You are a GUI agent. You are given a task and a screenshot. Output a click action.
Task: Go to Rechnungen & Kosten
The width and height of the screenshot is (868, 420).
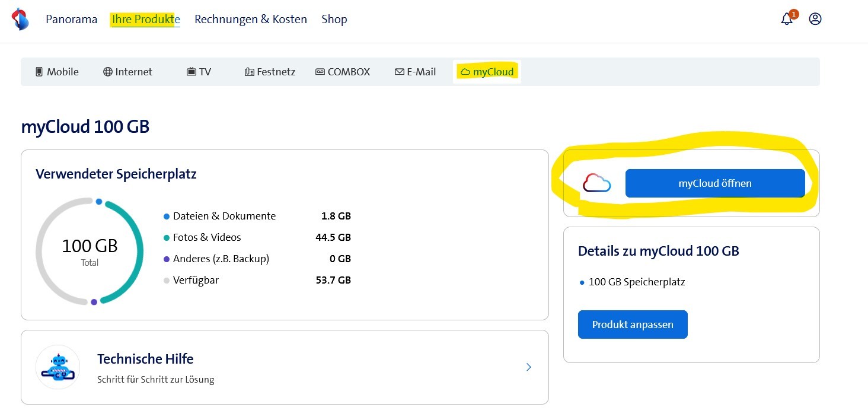pyautogui.click(x=250, y=19)
